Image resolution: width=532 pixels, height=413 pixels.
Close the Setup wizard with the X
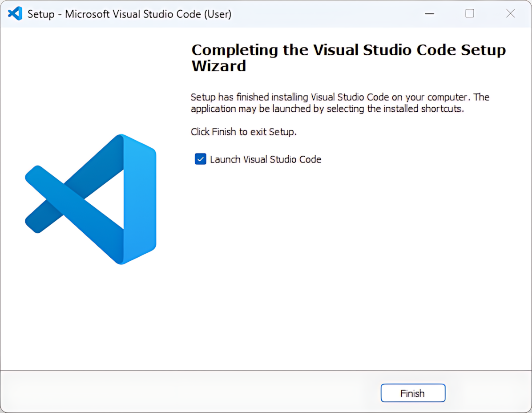510,14
